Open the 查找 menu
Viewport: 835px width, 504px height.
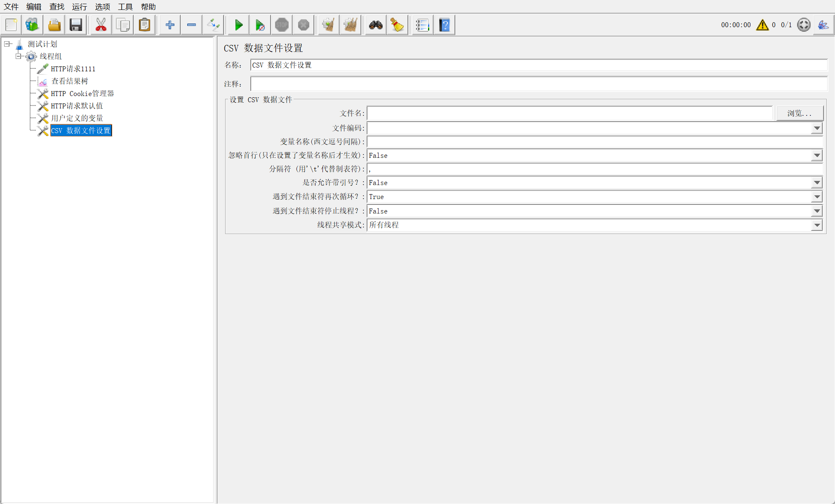tap(57, 7)
